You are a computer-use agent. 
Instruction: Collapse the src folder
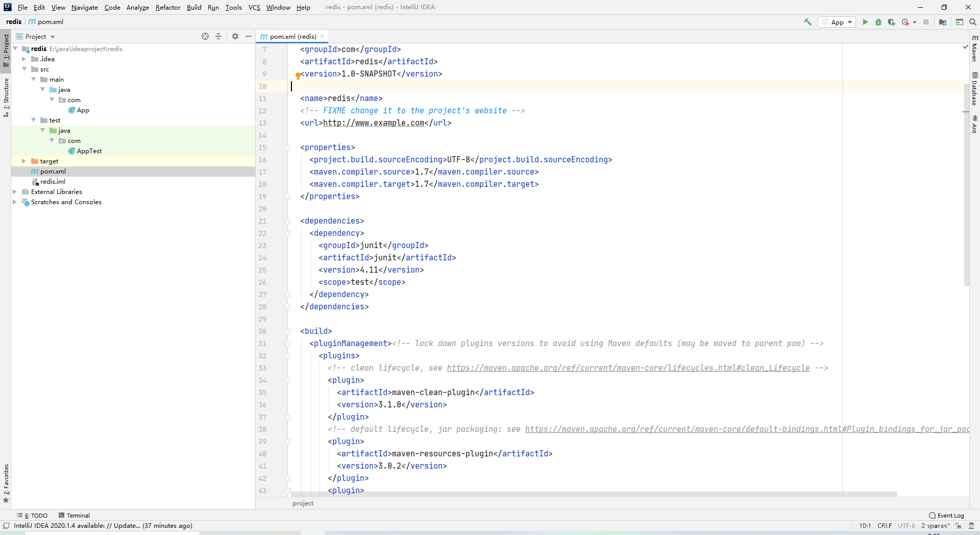pos(24,69)
